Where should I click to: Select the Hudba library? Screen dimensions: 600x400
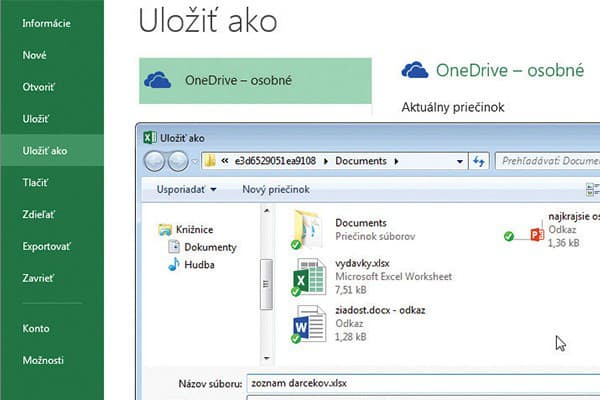click(x=191, y=264)
